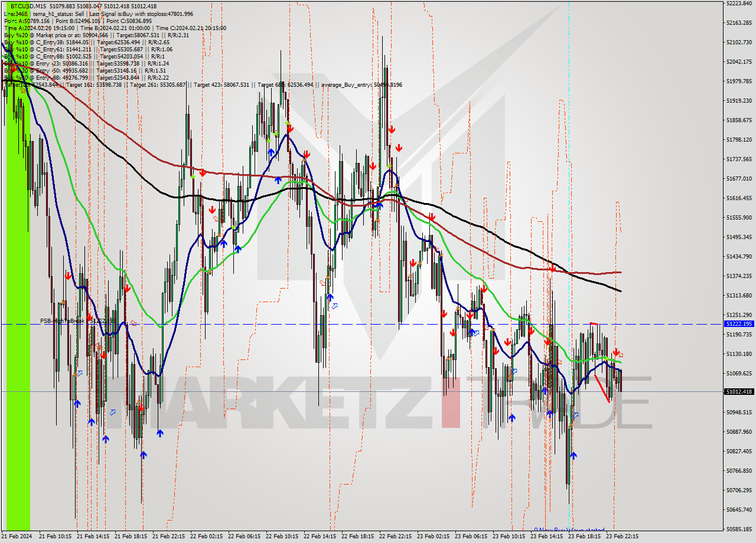The image size is (756, 543).
Task: Click the 51222.195 price tag on axis
Action: pos(738,324)
